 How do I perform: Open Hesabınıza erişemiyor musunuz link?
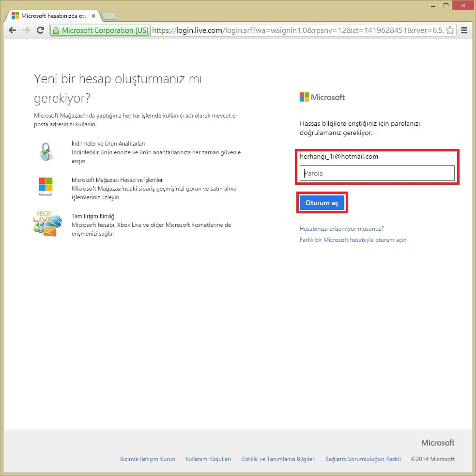pos(342,229)
